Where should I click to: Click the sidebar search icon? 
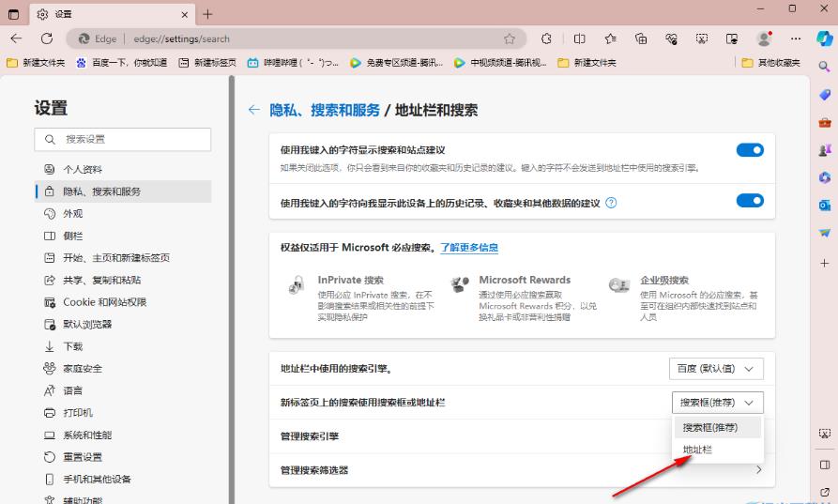825,67
